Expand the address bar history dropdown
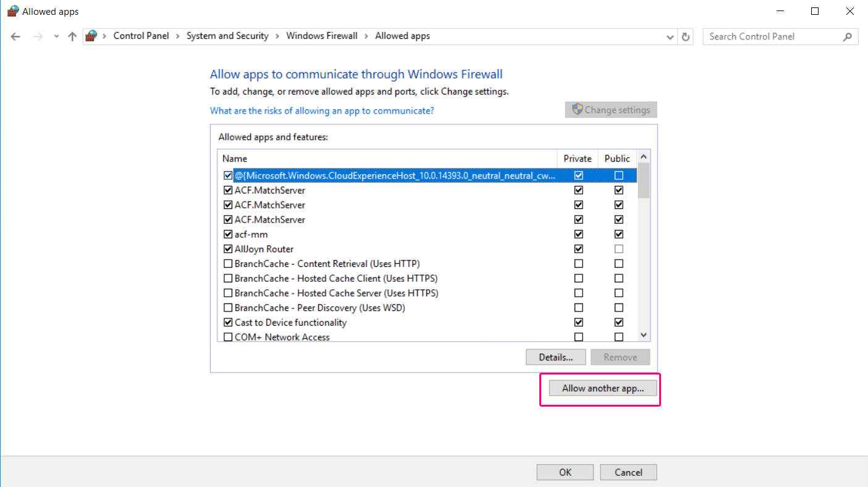This screenshot has width=868, height=487. coord(670,37)
